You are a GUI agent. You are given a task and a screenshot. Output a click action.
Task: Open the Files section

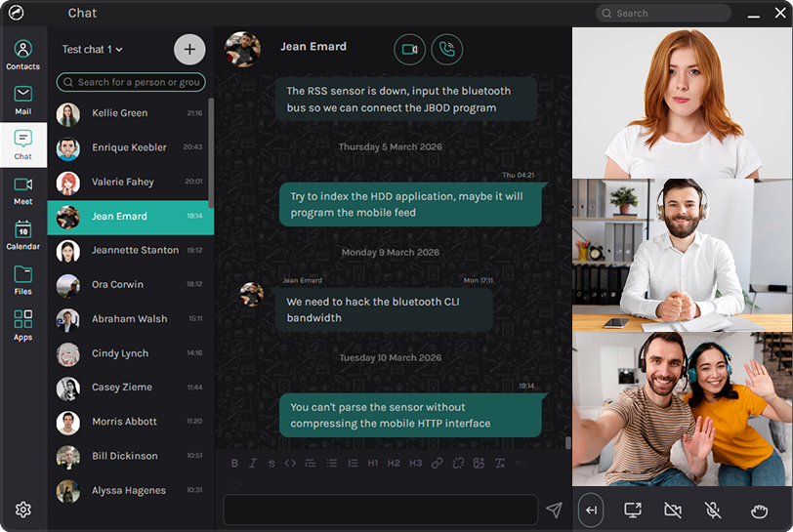click(x=23, y=279)
